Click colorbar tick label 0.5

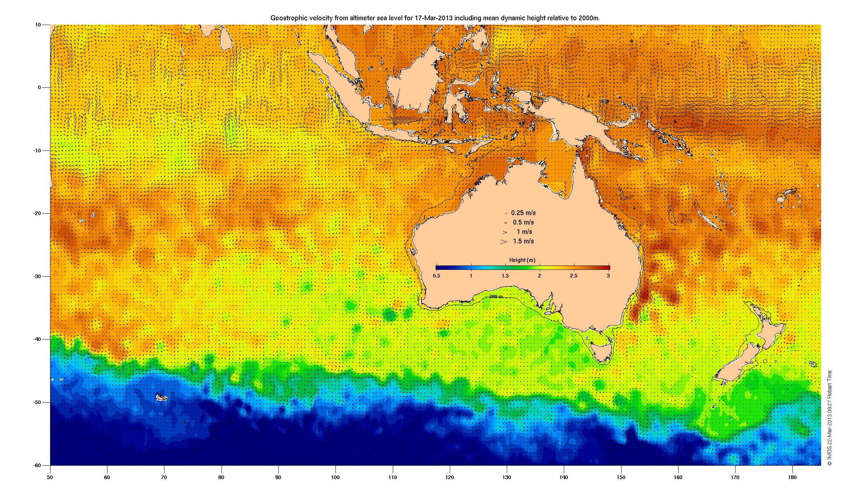pos(436,276)
